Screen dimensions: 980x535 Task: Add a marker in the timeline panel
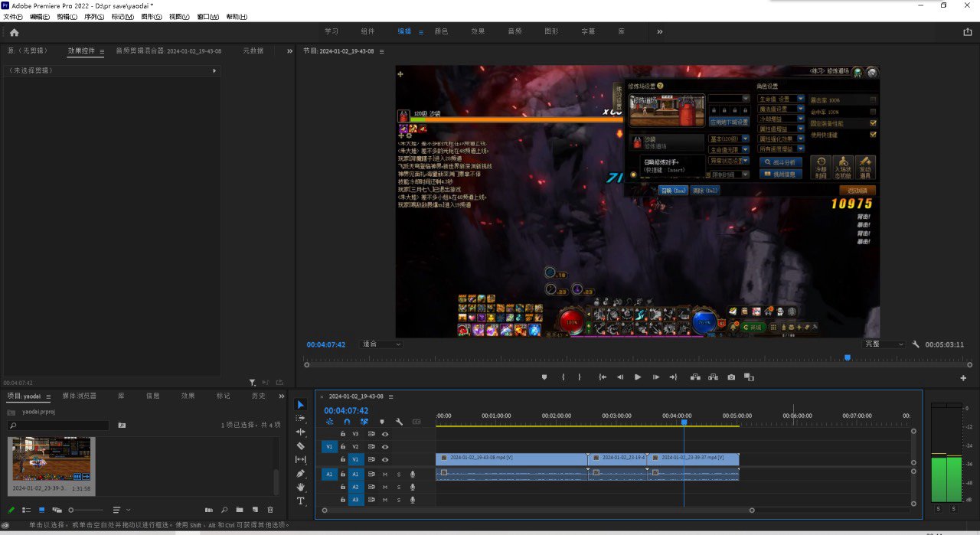tap(382, 422)
